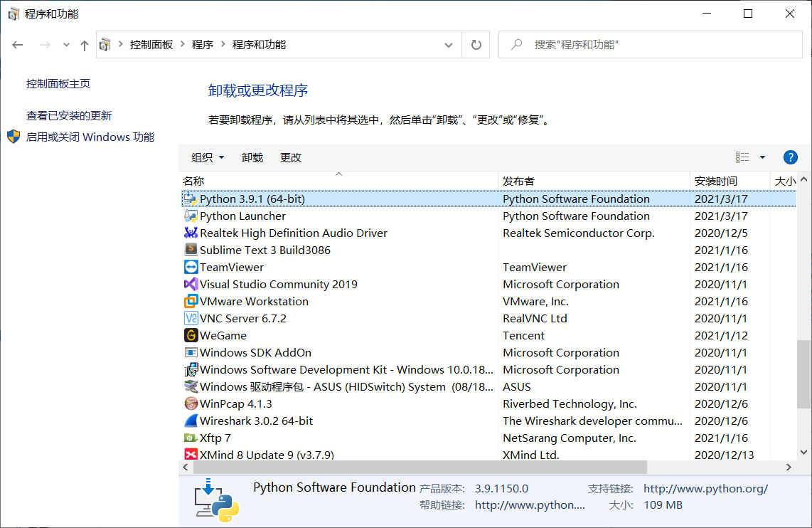Click the scroll up arrow of list
The width and height of the screenshot is (812, 528).
pos(803,179)
